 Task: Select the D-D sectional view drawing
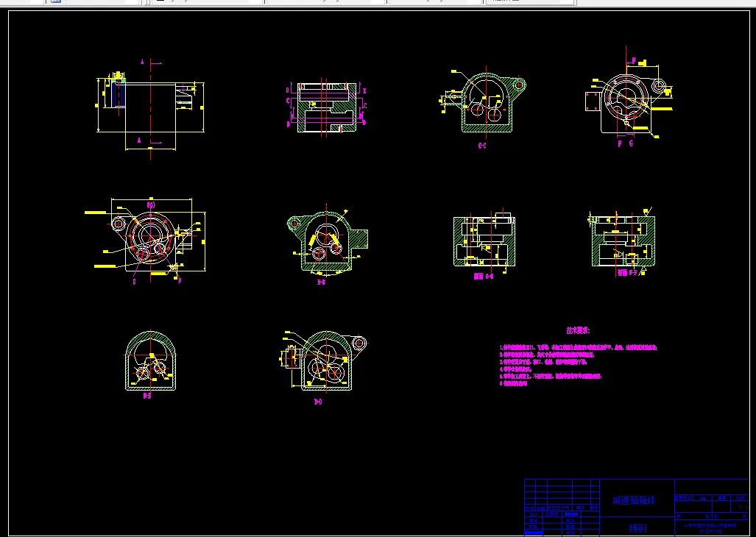point(322,360)
